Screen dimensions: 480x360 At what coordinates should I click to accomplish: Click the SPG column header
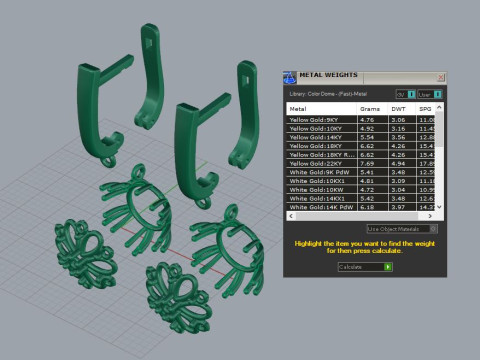[425, 109]
